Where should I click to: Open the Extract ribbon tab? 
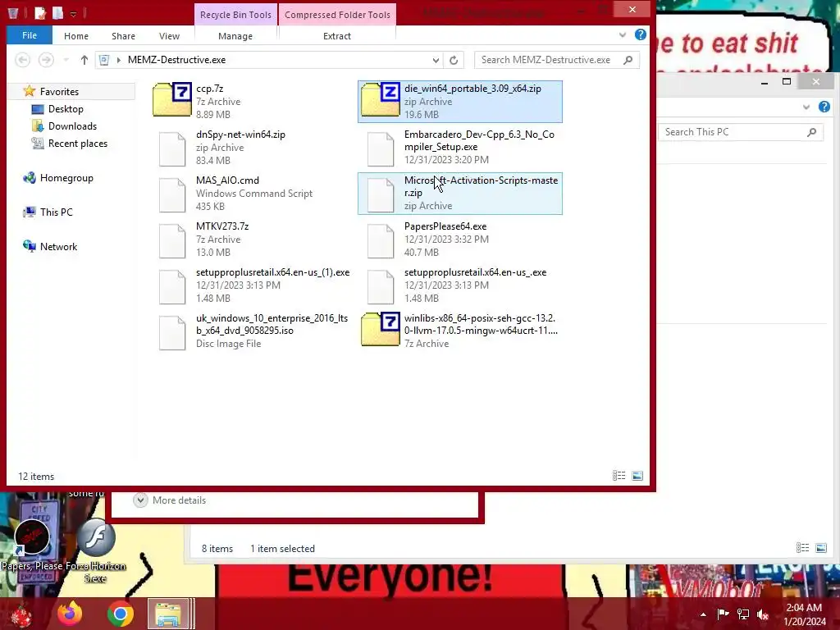click(x=337, y=36)
